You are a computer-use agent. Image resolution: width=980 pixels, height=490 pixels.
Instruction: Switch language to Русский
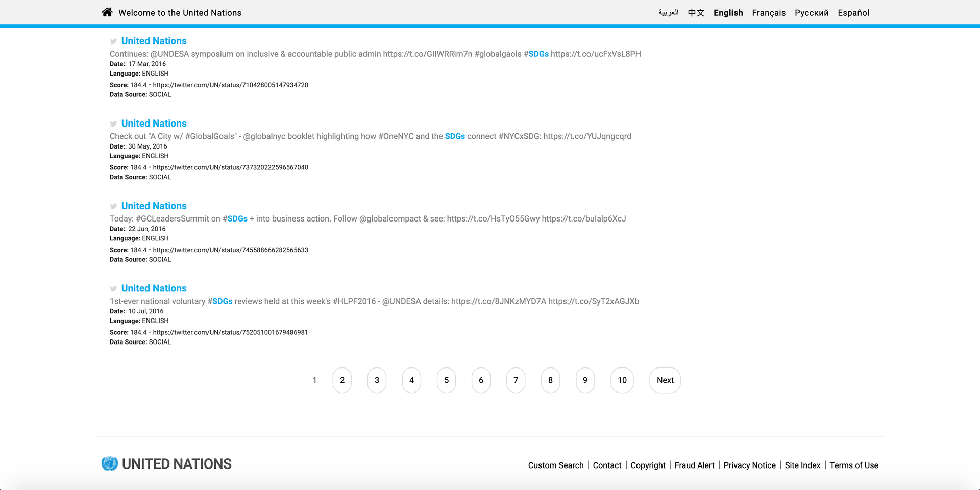click(812, 13)
